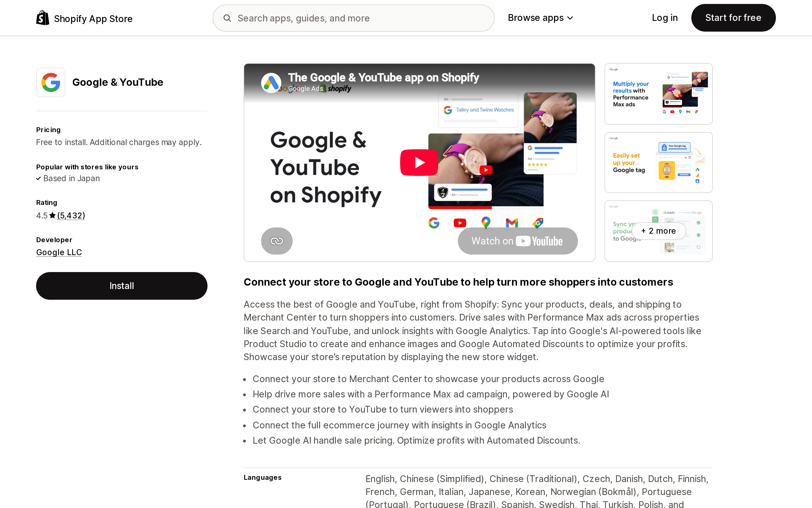812x508 pixels.
Task: Click the Google & YouTube app name
Action: tap(118, 82)
